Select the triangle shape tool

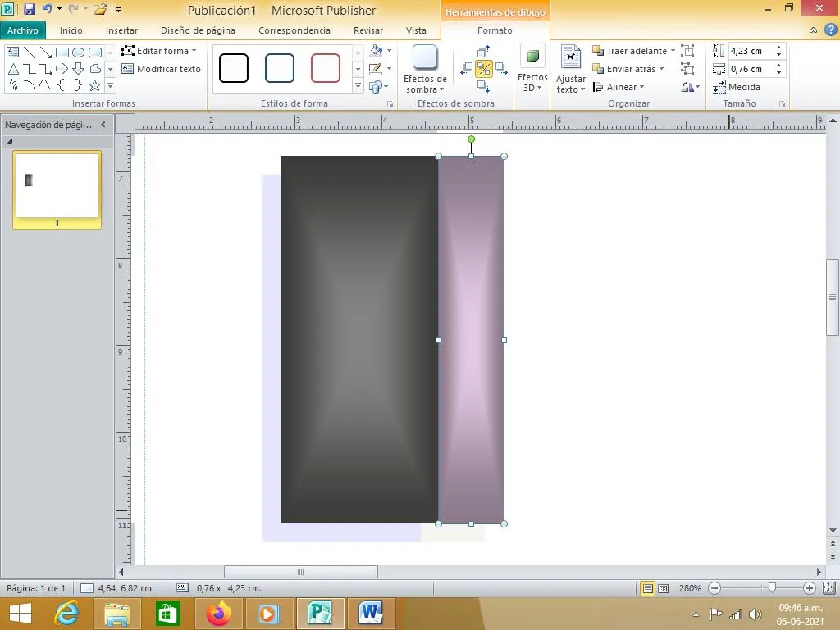click(13, 69)
